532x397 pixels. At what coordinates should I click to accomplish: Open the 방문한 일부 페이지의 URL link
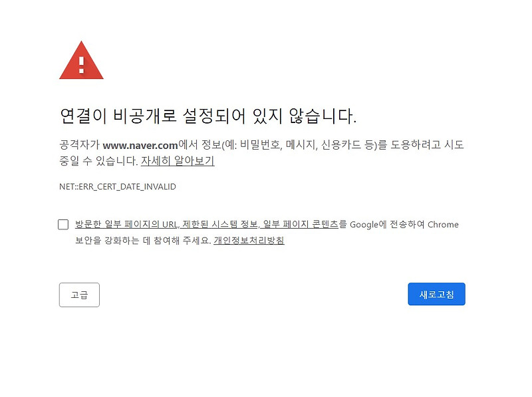point(126,224)
